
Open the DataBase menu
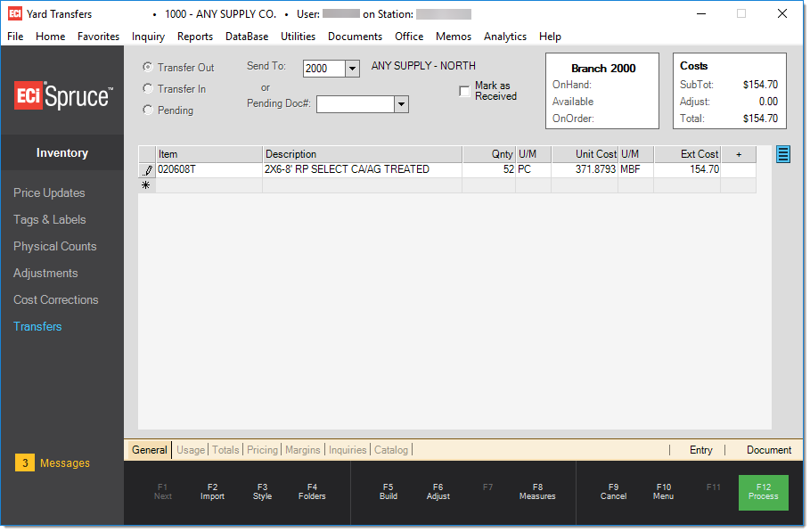pos(248,37)
